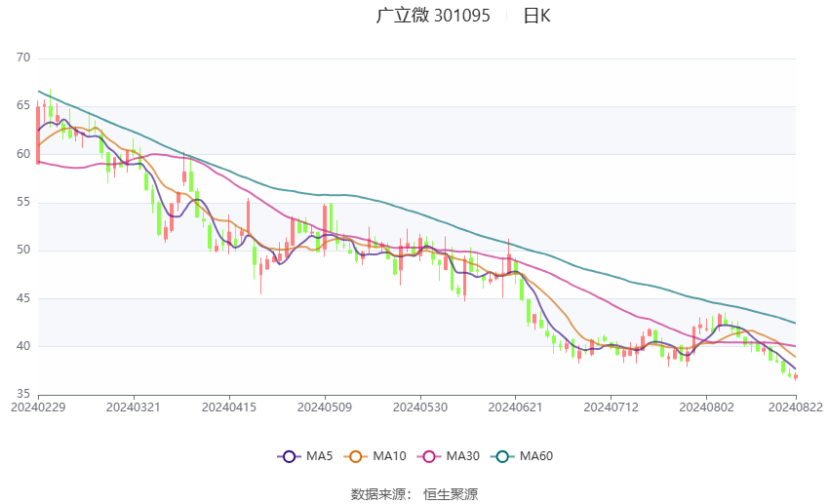Click the 20240822 x-axis date label
This screenshot has width=829, height=504.
click(796, 407)
